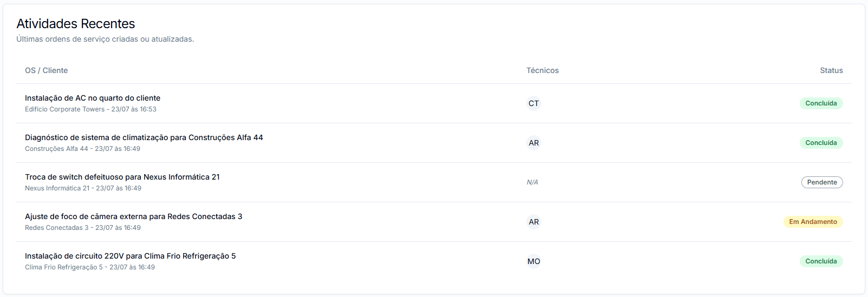868x297 pixels.
Task: Click the Status column header
Action: (831, 70)
